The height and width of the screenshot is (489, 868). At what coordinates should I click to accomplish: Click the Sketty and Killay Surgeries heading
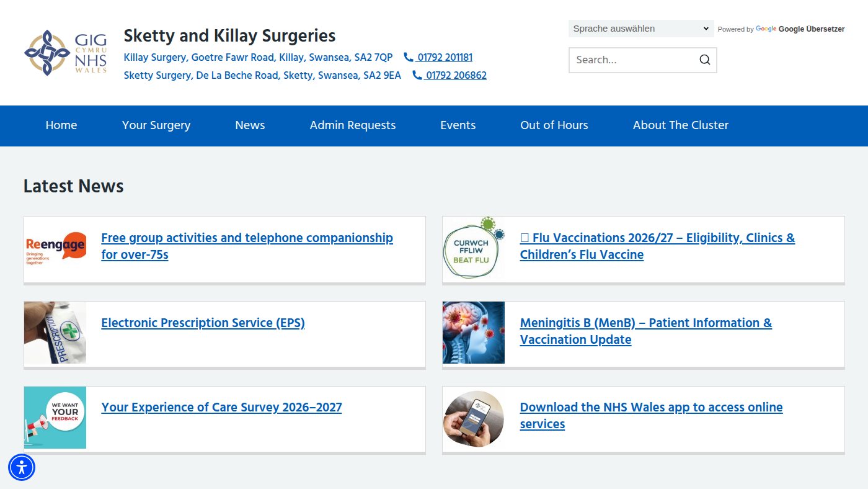[x=229, y=36]
